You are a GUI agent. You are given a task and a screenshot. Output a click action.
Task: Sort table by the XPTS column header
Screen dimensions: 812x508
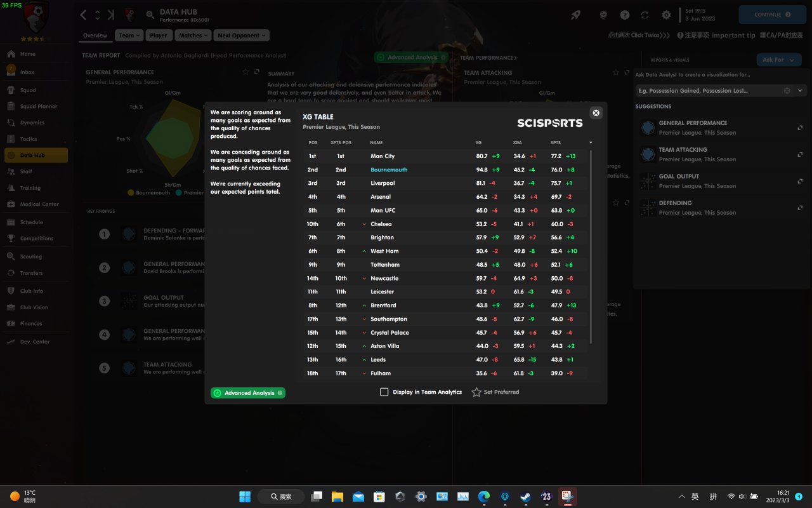click(556, 143)
